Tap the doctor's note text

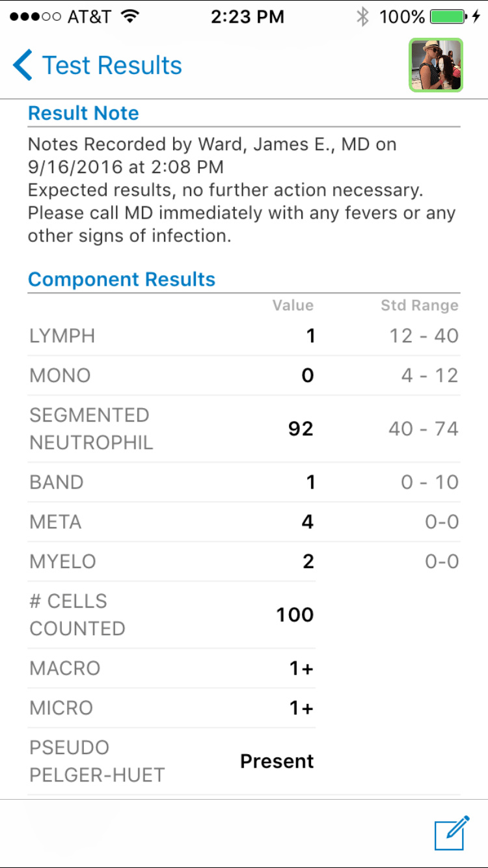[x=241, y=191]
